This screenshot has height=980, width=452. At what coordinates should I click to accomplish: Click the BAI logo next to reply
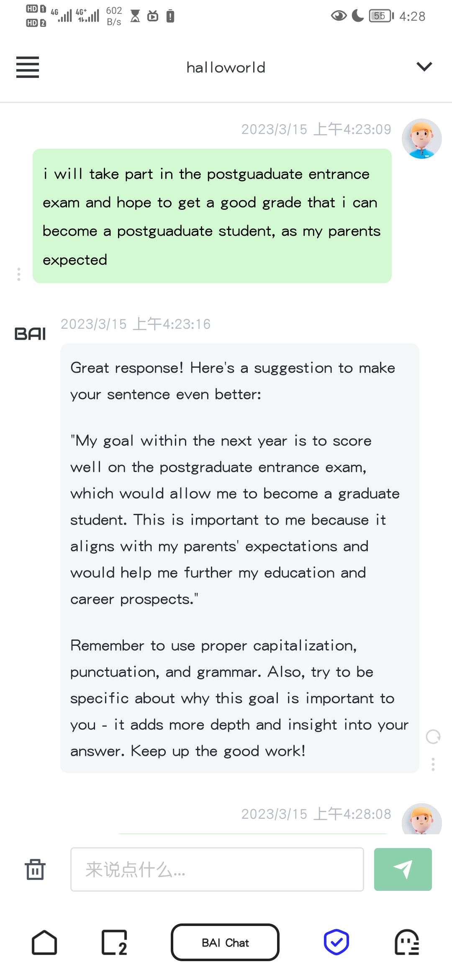click(x=30, y=334)
